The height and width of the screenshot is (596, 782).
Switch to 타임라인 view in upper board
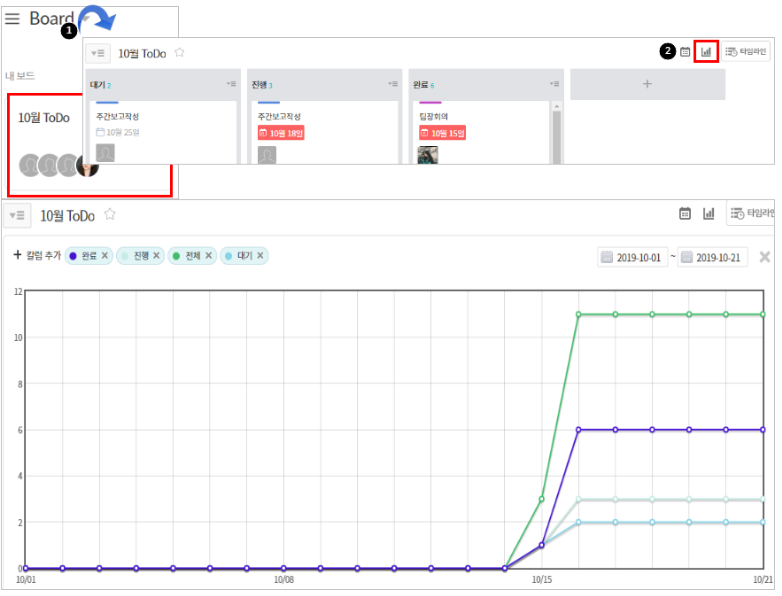746,51
